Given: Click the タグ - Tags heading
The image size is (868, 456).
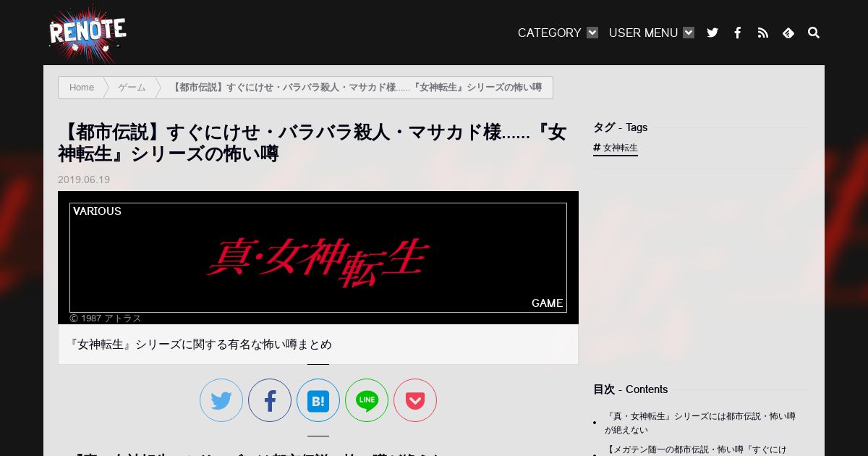Looking at the screenshot, I should click(x=621, y=127).
